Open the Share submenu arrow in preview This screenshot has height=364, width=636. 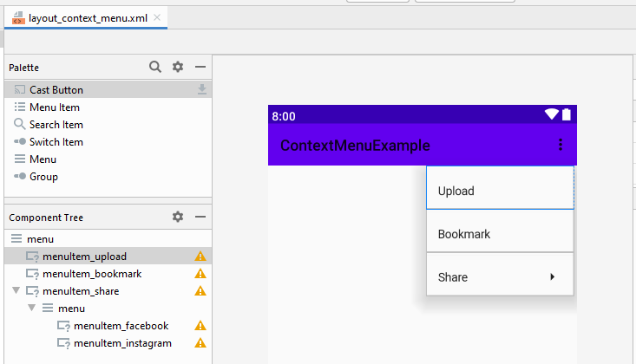552,276
